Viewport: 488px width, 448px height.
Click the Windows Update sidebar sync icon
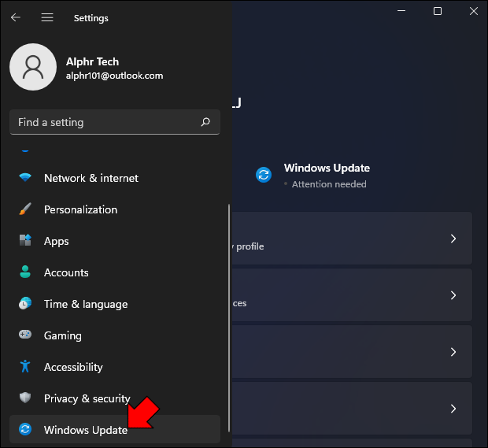pos(25,429)
